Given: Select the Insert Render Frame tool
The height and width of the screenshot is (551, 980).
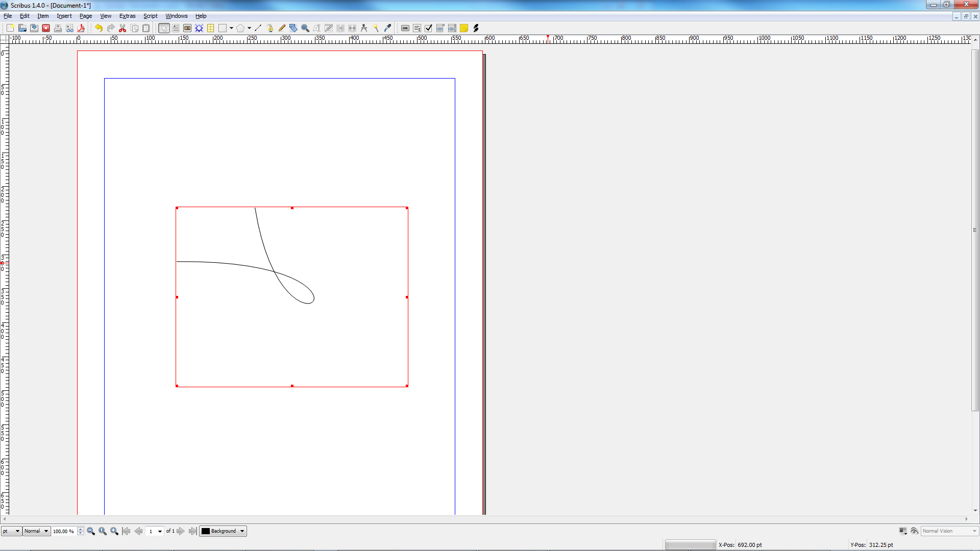Looking at the screenshot, I should (x=199, y=28).
